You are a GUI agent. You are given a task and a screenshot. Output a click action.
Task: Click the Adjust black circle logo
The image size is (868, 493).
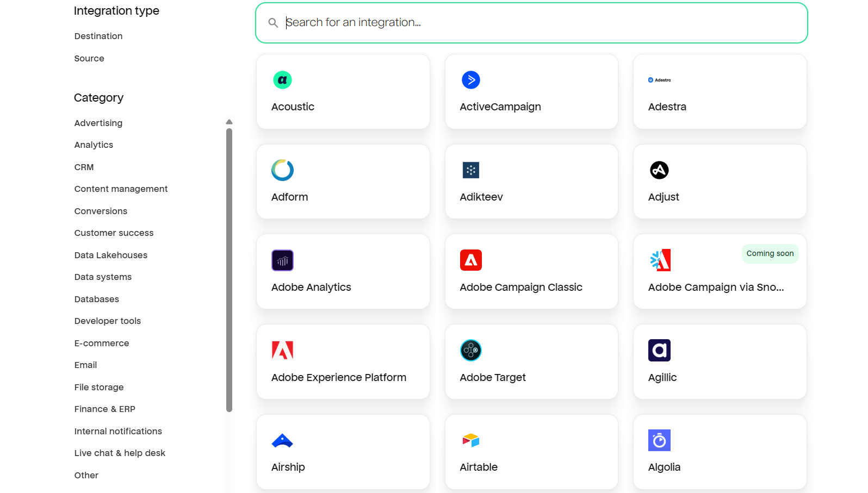click(659, 170)
